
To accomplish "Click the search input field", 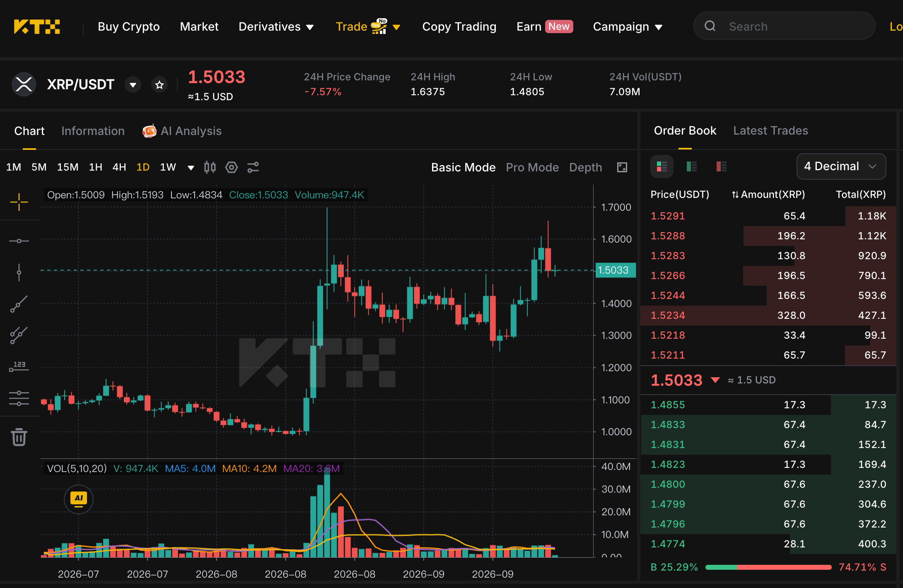I will tap(785, 26).
